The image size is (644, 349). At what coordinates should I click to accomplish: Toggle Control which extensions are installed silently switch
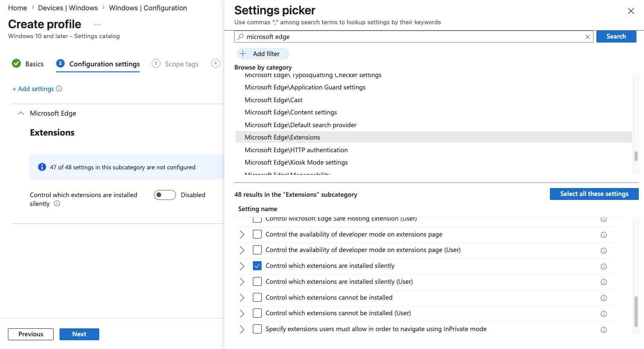[165, 195]
